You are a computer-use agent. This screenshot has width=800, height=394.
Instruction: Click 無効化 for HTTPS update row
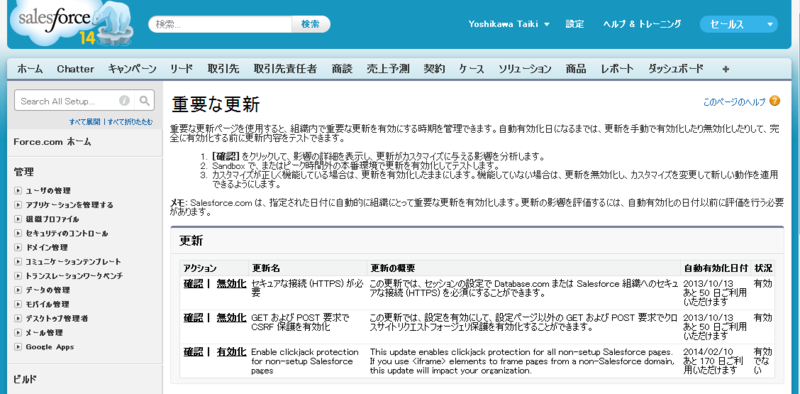(231, 284)
